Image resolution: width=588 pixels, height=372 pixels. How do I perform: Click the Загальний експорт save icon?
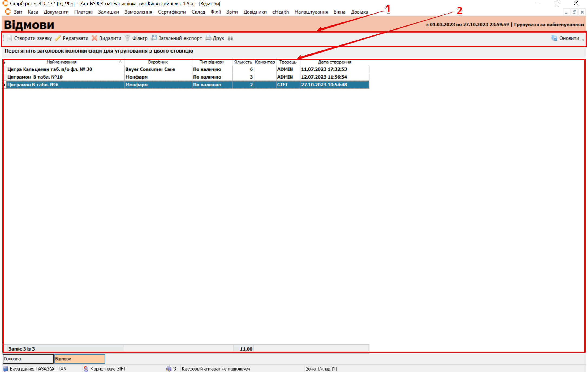point(154,38)
